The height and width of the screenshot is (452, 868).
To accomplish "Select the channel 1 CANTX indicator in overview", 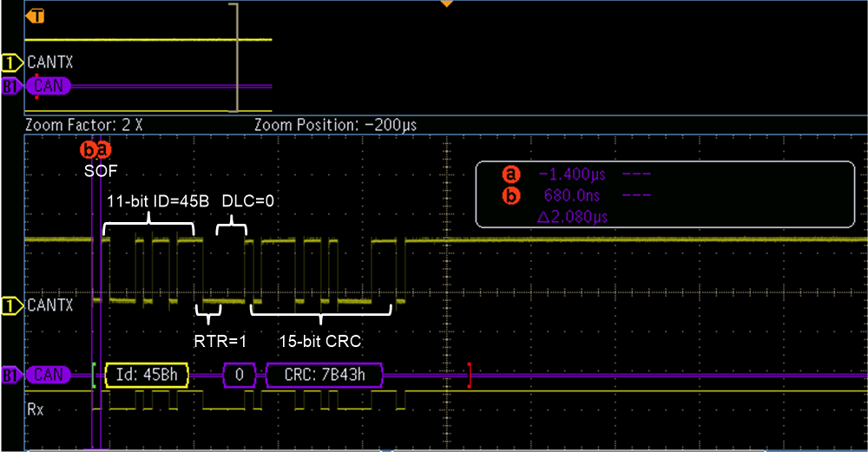I will point(12,62).
